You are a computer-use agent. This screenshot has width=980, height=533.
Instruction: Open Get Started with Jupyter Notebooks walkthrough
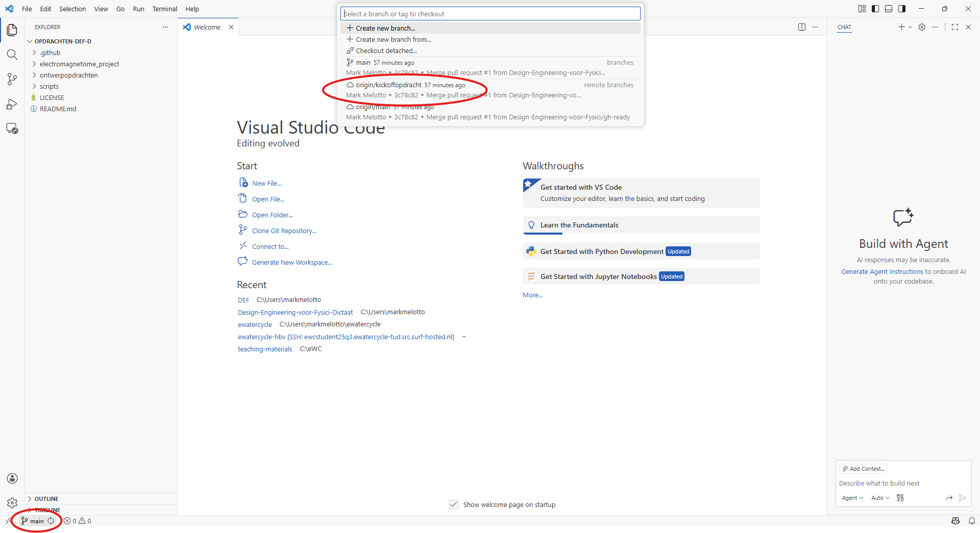pos(642,276)
